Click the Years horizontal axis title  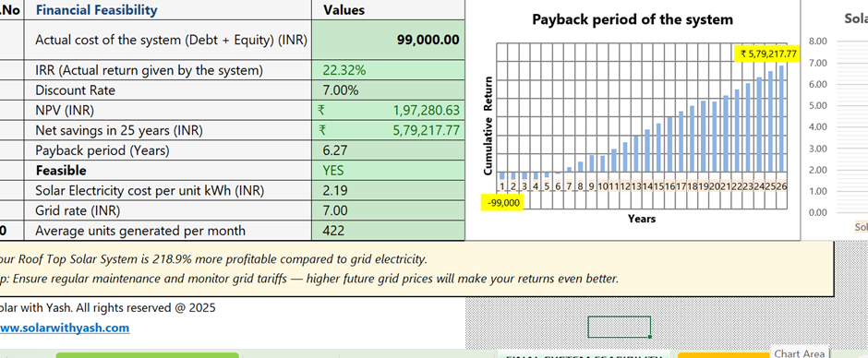642,219
